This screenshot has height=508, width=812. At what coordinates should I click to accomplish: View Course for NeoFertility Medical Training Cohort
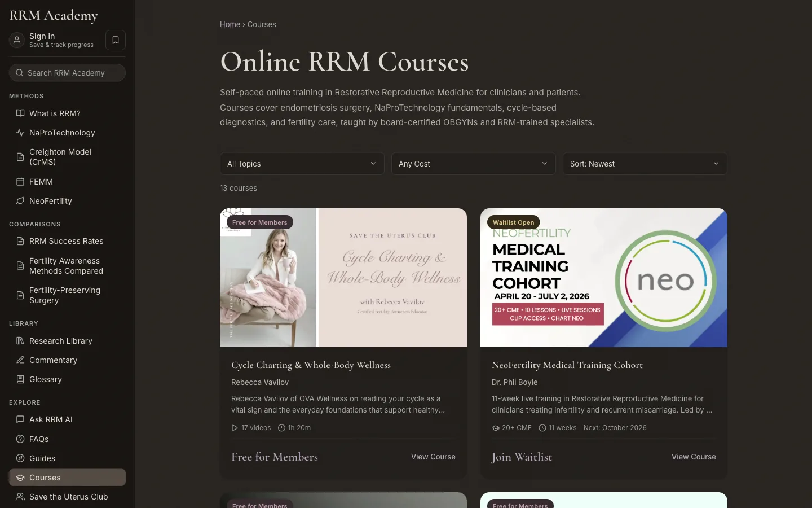click(694, 457)
